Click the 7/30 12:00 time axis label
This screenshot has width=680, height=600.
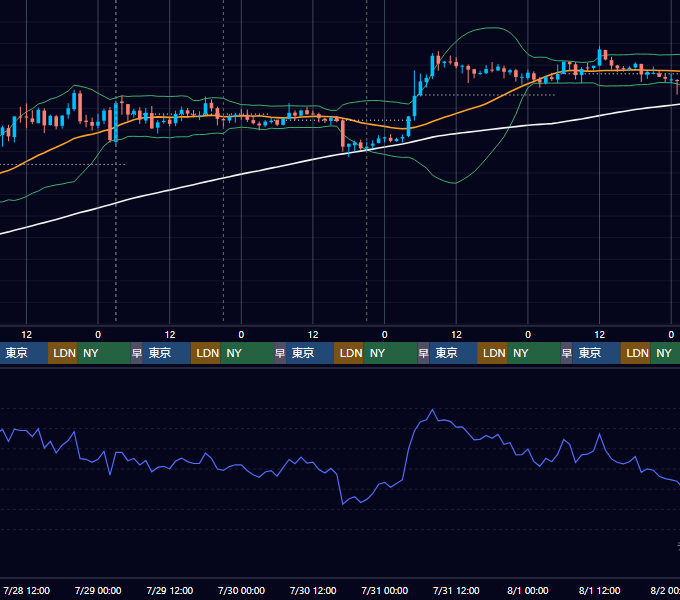pos(313,590)
